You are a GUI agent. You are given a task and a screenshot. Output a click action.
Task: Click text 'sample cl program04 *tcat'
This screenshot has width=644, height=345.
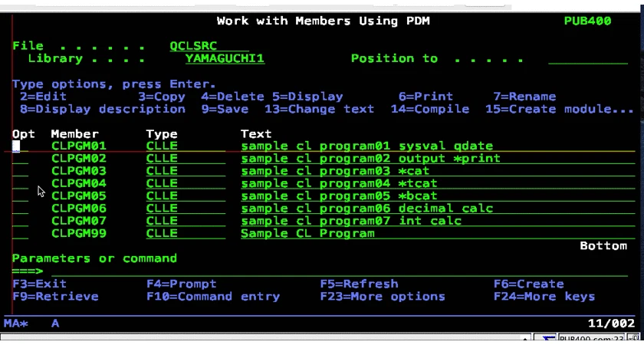[339, 182]
